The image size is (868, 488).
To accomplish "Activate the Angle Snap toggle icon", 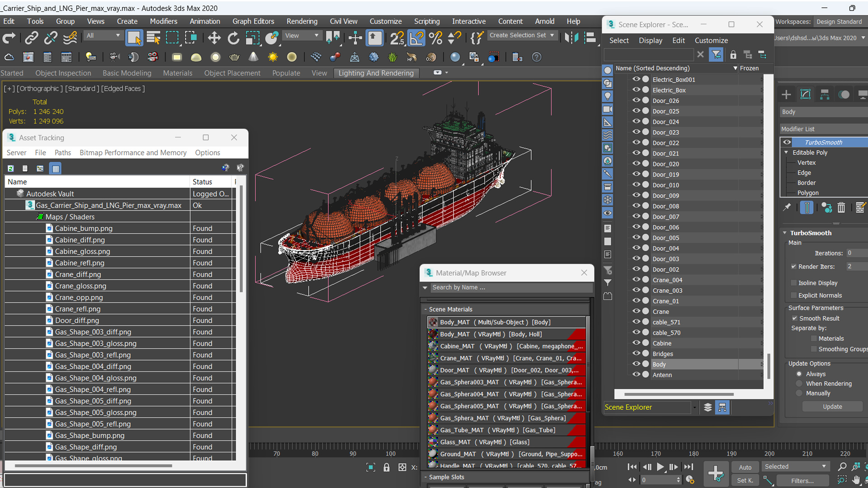I will point(416,38).
